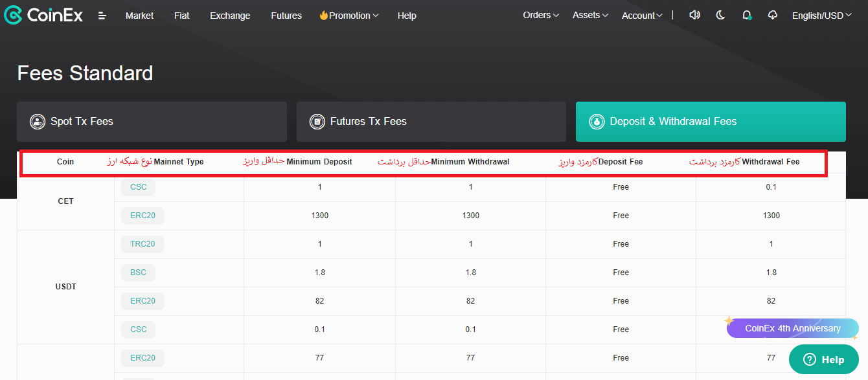Click the Spot Tx Fees tab icon
Image resolution: width=868 pixels, height=380 pixels.
click(38, 122)
